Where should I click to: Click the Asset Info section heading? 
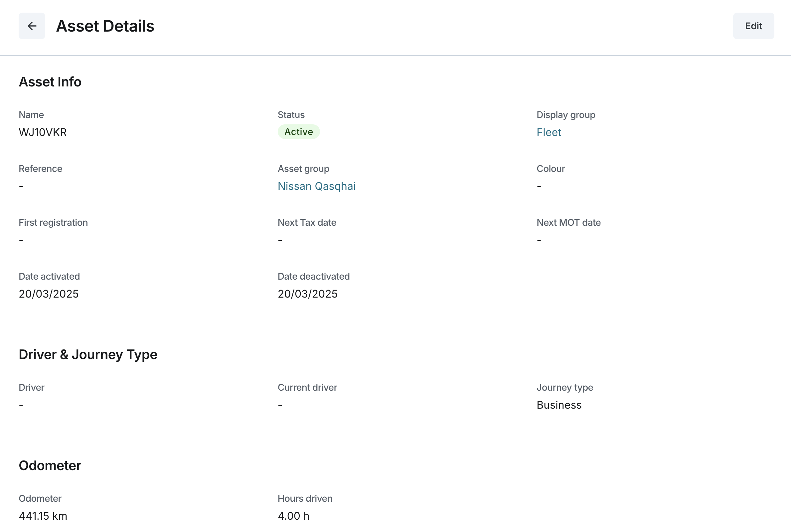click(50, 82)
